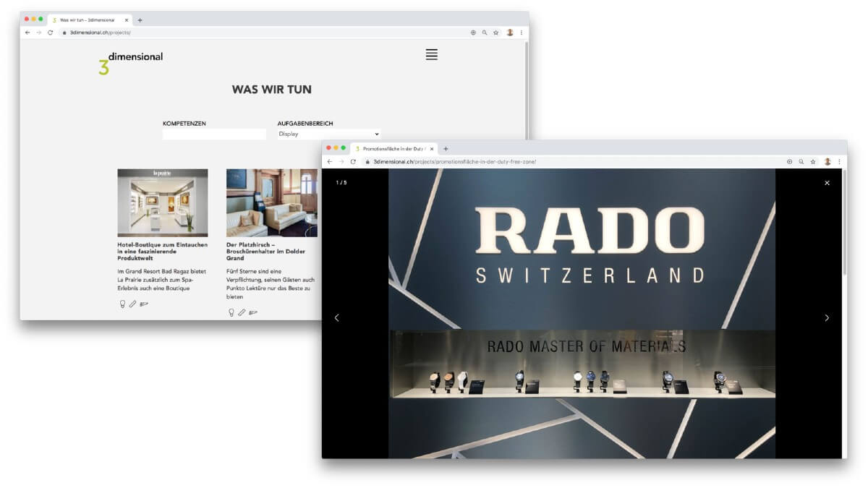Click the tool icon under Hotel-Boutique project
This screenshot has height=488, width=868.
[x=144, y=304]
